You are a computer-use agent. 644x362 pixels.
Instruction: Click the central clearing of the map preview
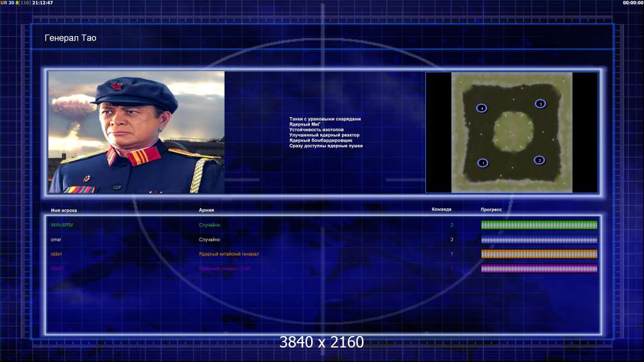pos(512,132)
